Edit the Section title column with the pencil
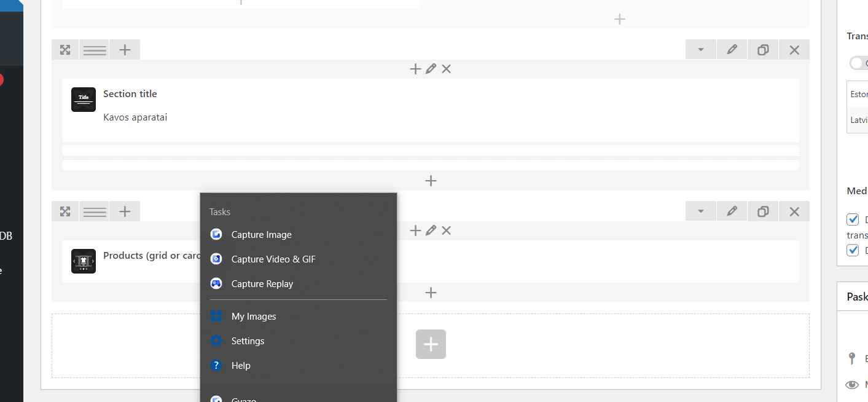 [431, 69]
